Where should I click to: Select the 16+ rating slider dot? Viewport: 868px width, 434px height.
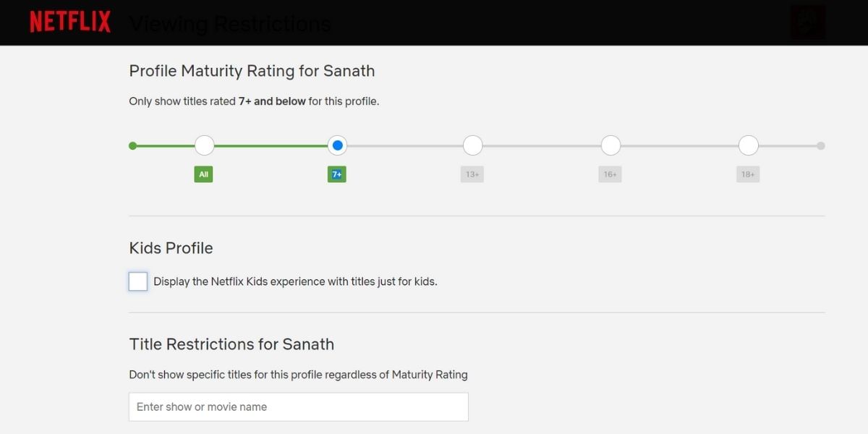(x=610, y=145)
